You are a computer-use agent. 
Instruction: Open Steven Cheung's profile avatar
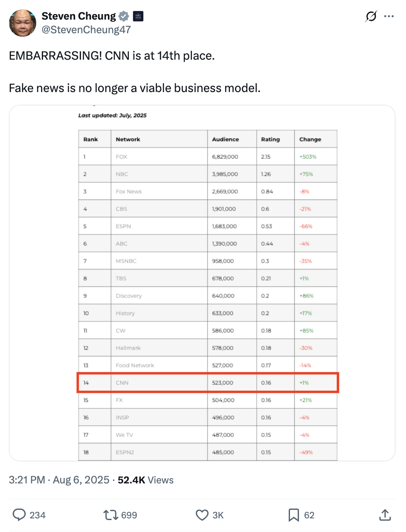click(x=23, y=23)
